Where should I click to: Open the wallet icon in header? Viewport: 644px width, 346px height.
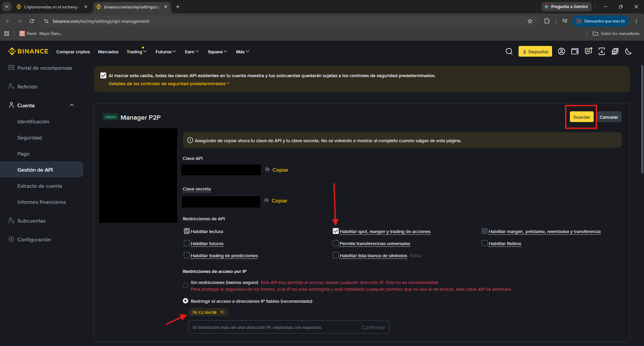pos(575,51)
